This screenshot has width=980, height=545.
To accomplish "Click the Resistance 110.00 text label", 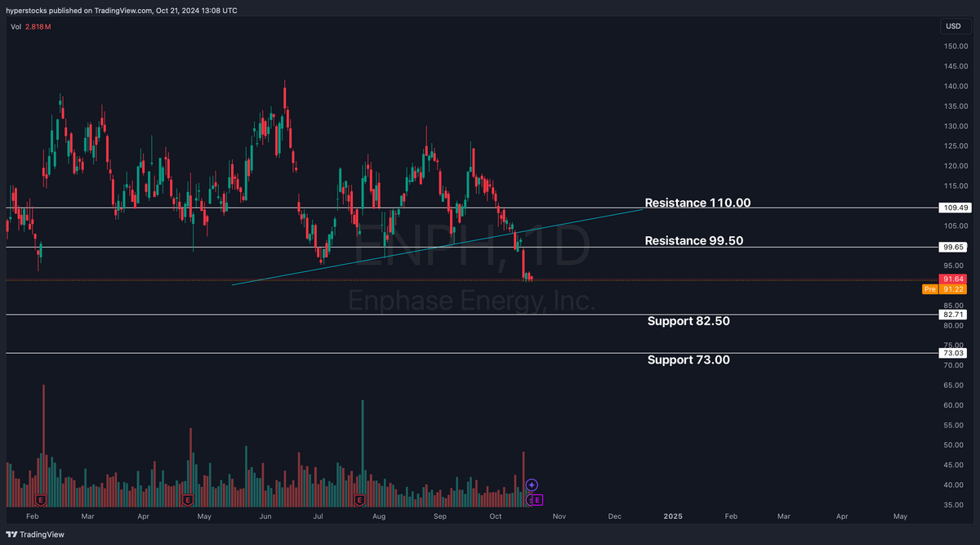I will click(x=697, y=203).
